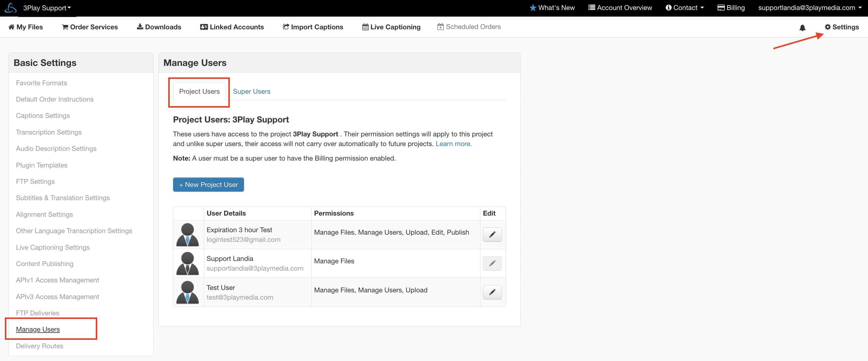
Task: Open the supportlandia account menu
Action: [x=810, y=8]
